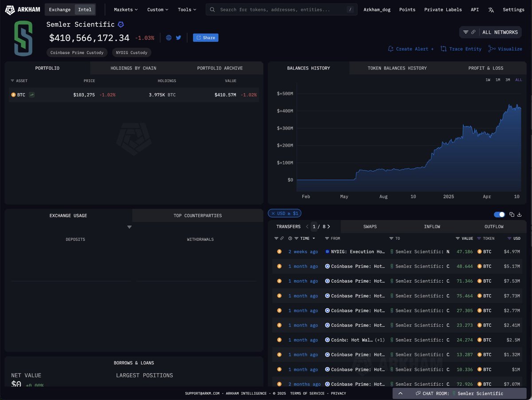This screenshot has height=400, width=532.
Task: Filter transfers by TOKEN column icon
Action: 479,238
